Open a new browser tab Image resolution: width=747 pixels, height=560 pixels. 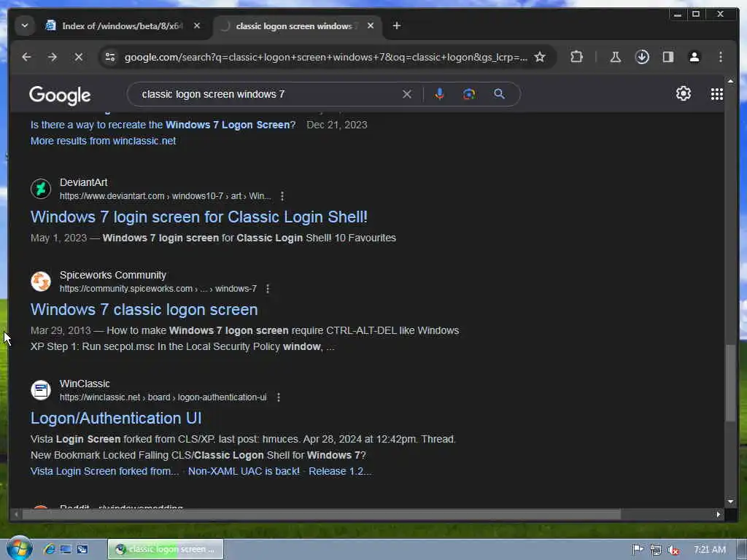396,26
